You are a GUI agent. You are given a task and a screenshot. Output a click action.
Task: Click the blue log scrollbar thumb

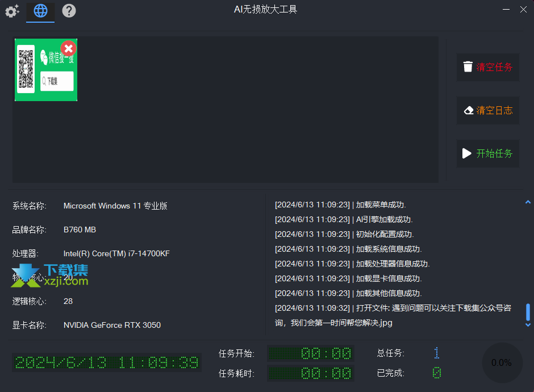pos(528,312)
